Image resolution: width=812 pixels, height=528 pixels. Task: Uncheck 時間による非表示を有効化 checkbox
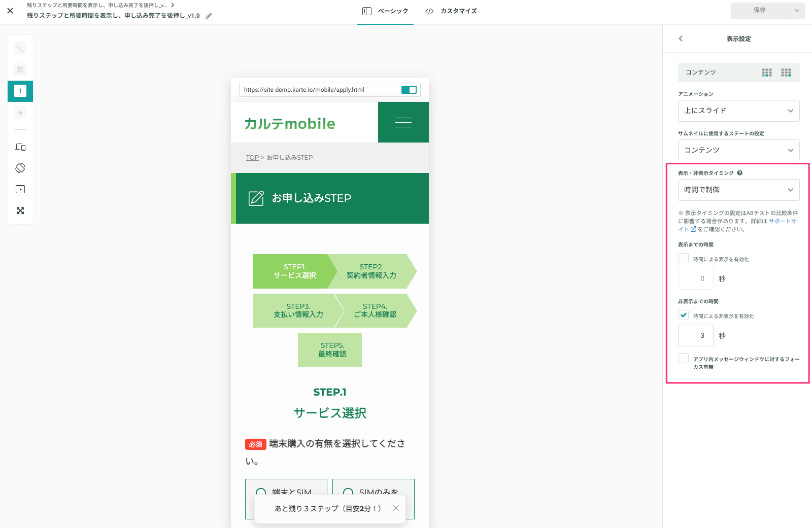pyautogui.click(x=684, y=315)
